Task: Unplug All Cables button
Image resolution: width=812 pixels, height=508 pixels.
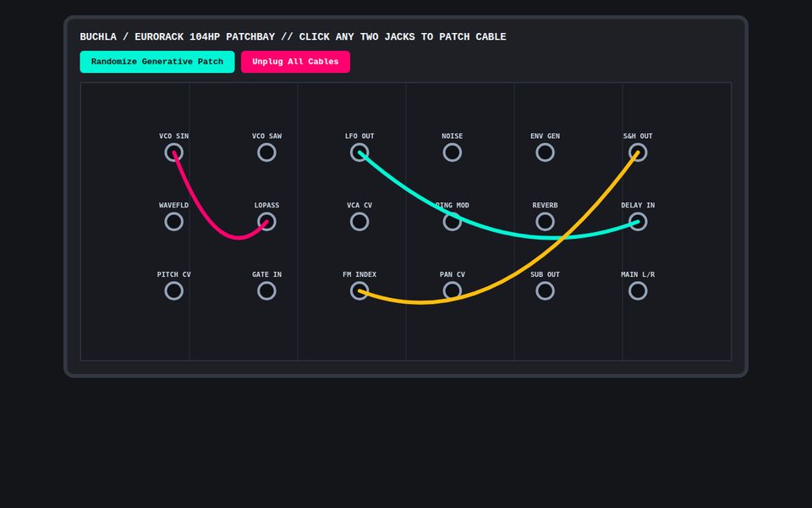Action: point(295,62)
